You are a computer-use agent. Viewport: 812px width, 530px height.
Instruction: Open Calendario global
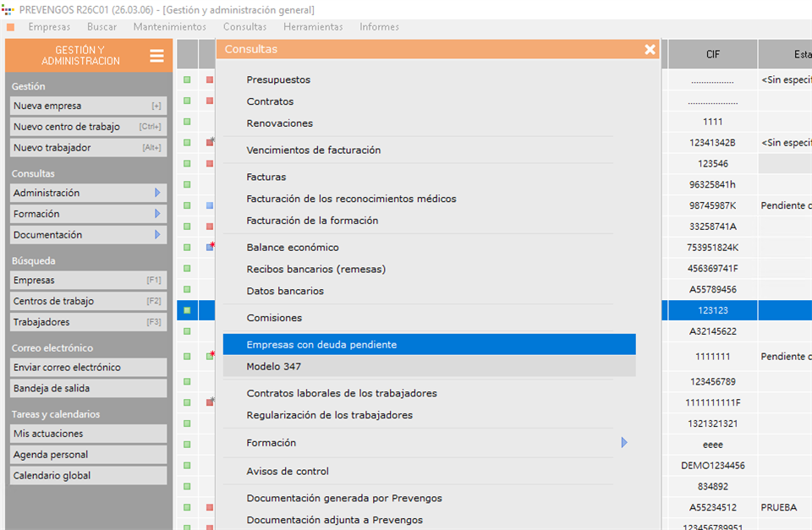(x=88, y=476)
